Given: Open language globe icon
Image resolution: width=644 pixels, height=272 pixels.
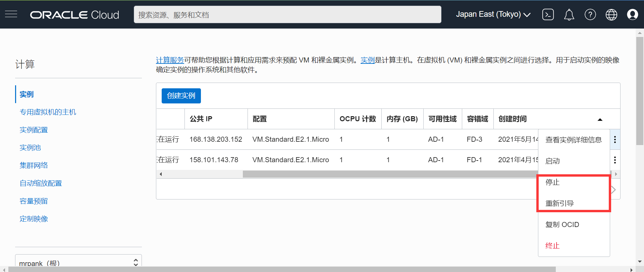Looking at the screenshot, I should point(611,14).
